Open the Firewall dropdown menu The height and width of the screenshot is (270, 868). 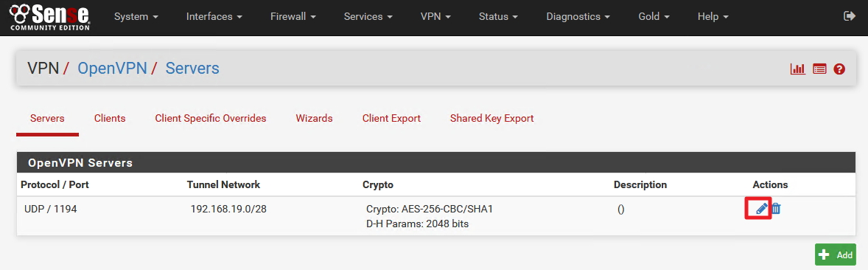click(x=293, y=17)
